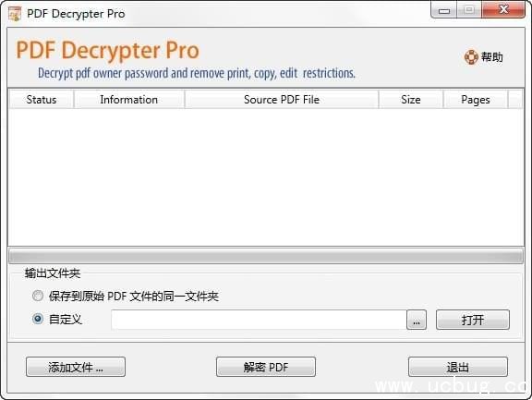Sort by the Information column header
Viewport: 532px width, 400px height.
(129, 100)
